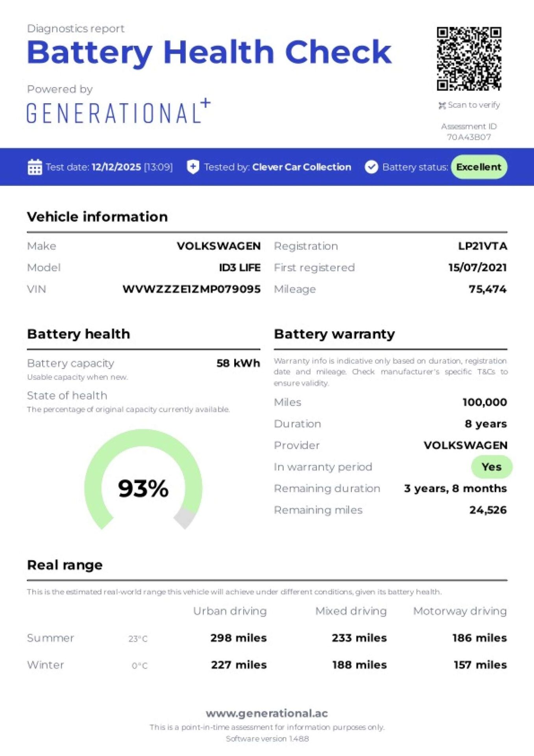534x756 pixels.
Task: Select first registered date 15/07/2021
Action: click(x=478, y=268)
